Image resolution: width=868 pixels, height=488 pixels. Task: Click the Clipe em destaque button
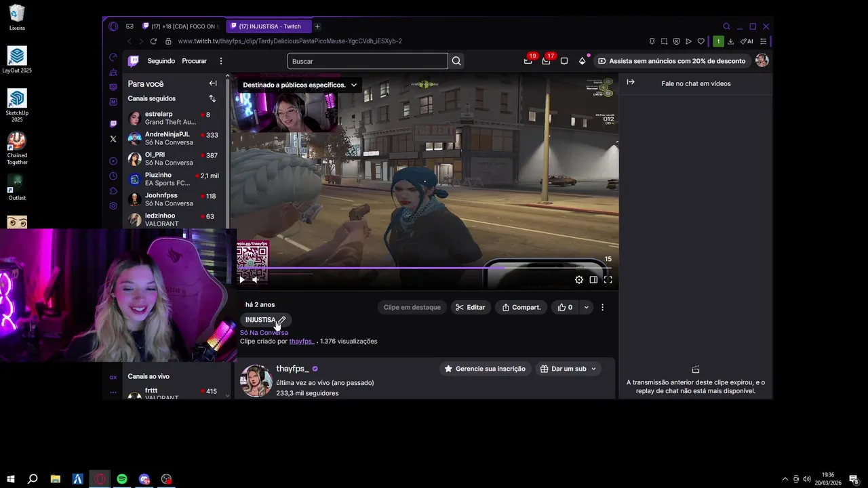pos(412,307)
